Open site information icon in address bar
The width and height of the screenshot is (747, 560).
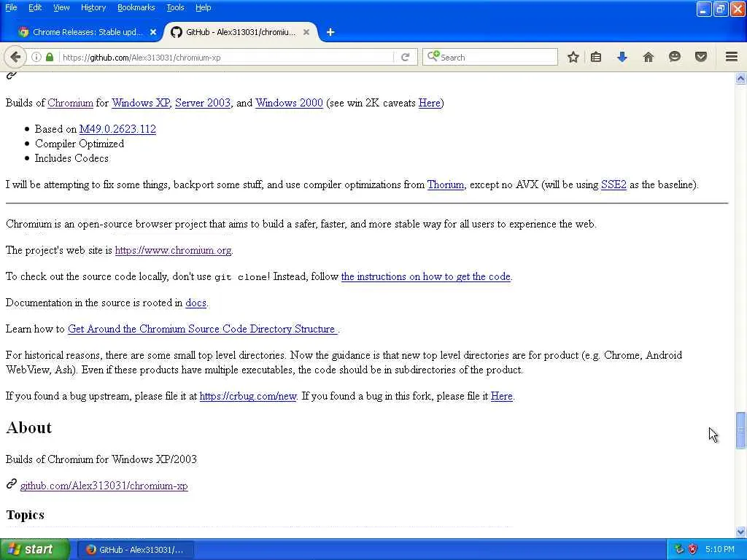pos(36,57)
